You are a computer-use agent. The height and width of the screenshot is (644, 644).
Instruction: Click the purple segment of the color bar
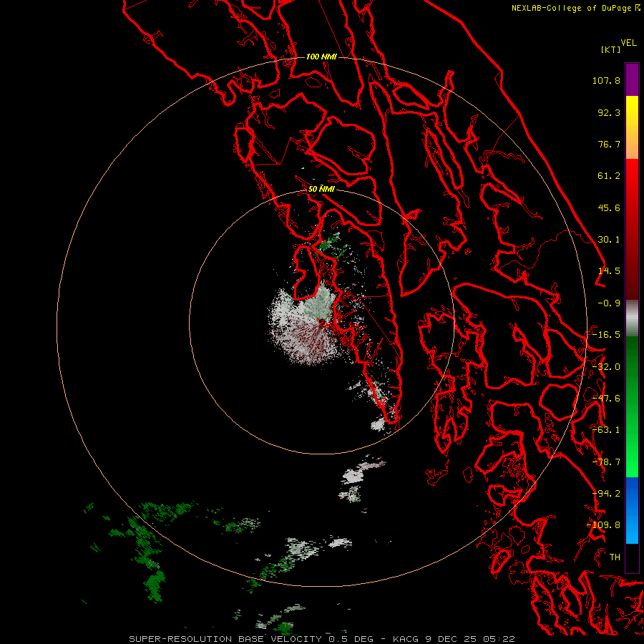pyautogui.click(x=632, y=79)
